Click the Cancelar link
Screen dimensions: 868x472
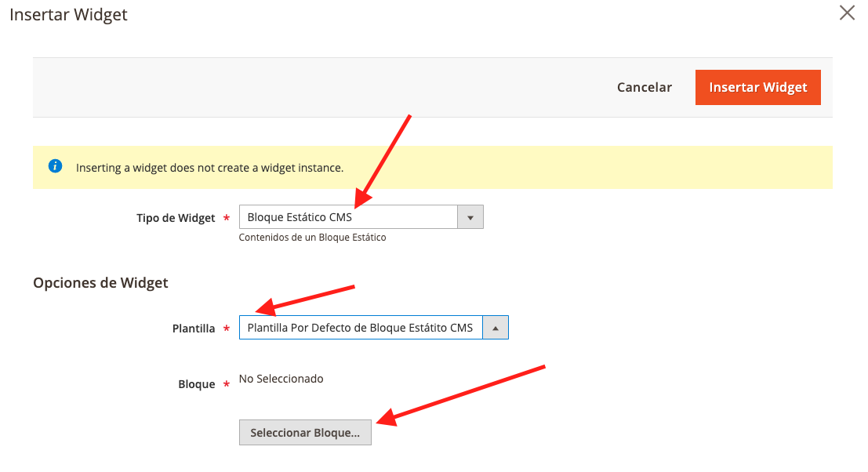pyautogui.click(x=645, y=88)
